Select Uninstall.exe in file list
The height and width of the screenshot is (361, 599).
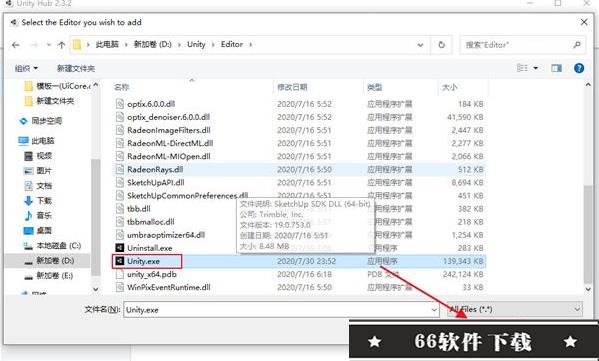click(x=150, y=248)
